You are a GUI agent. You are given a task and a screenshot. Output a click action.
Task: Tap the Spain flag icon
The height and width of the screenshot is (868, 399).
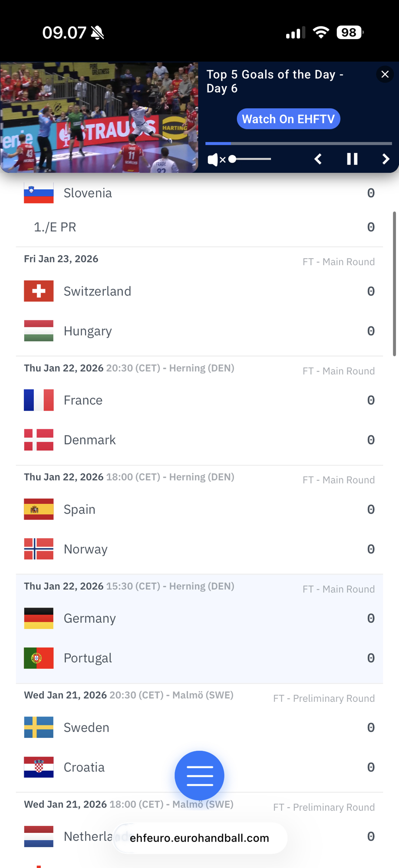point(39,509)
